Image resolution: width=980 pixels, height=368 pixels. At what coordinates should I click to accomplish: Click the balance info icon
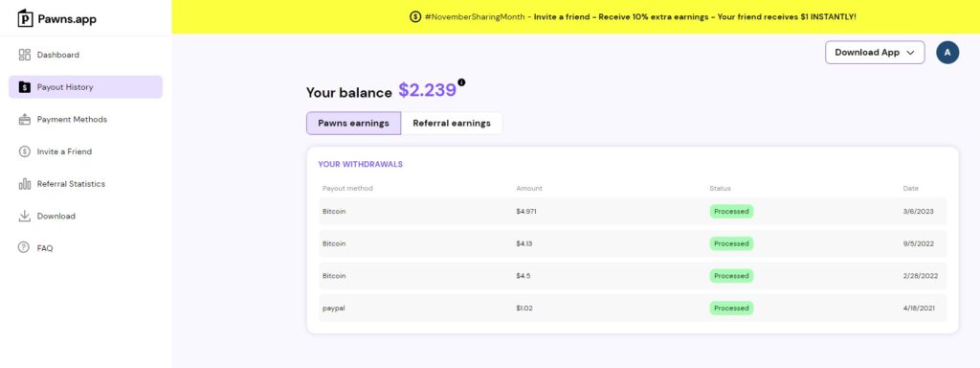point(461,82)
